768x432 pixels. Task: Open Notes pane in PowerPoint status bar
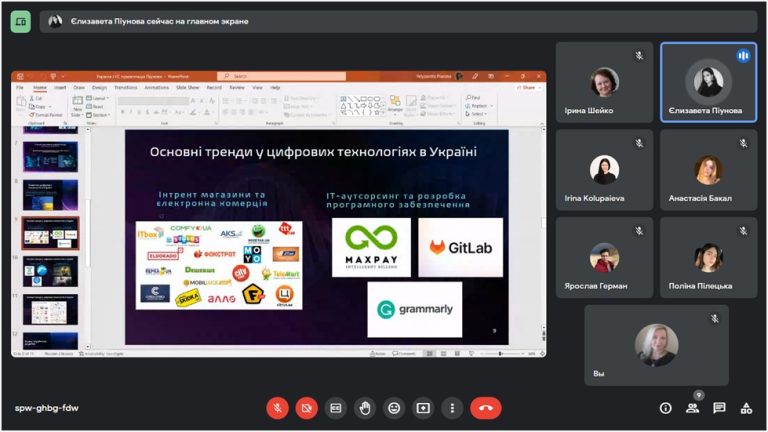pyautogui.click(x=377, y=353)
